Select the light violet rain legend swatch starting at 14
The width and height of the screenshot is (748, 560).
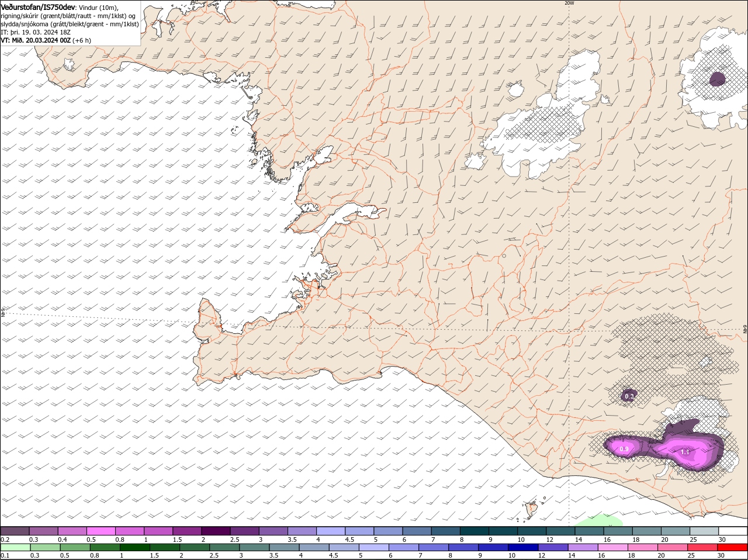click(x=582, y=547)
